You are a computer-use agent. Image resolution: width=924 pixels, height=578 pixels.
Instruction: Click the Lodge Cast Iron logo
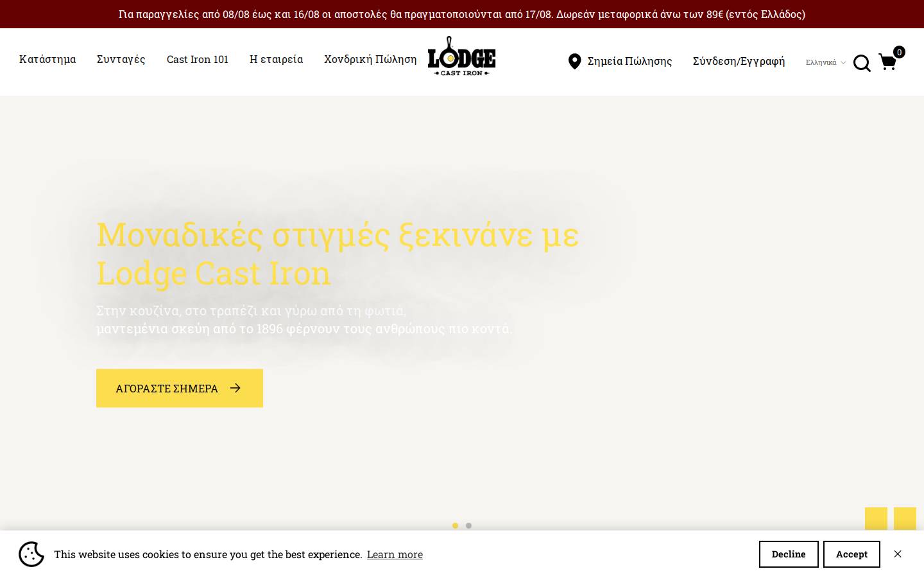click(461, 56)
